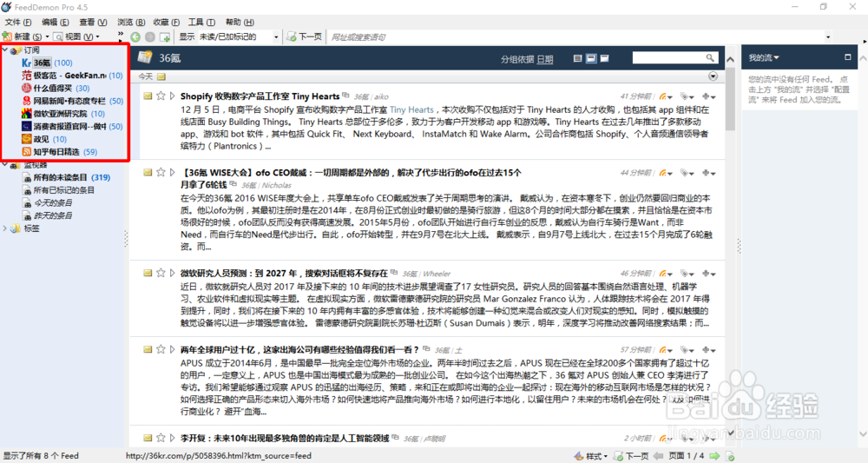Star the Shopify Tiny Hearts article
Image resolution: width=868 pixels, height=463 pixels.
click(161, 96)
